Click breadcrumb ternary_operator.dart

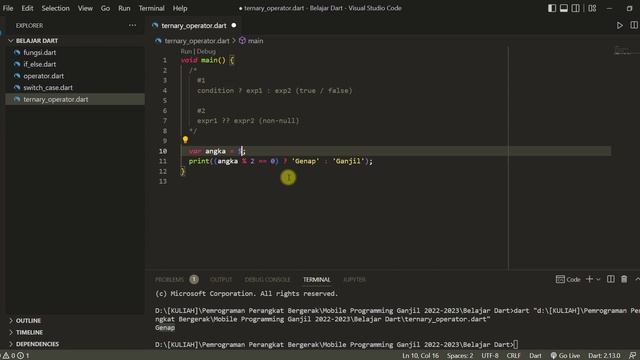pyautogui.click(x=197, y=41)
